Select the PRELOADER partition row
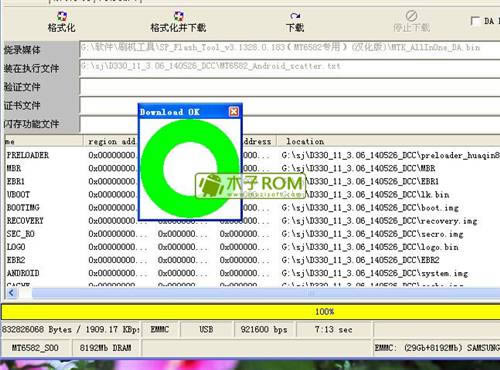Viewport: 500px width, 370px height. [252, 155]
